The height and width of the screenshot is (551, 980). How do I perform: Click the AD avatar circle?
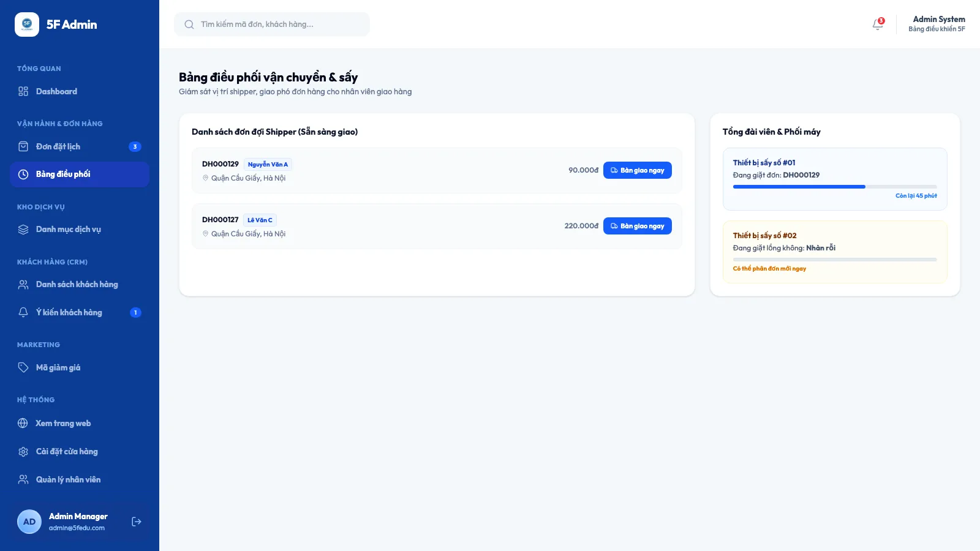(x=29, y=522)
